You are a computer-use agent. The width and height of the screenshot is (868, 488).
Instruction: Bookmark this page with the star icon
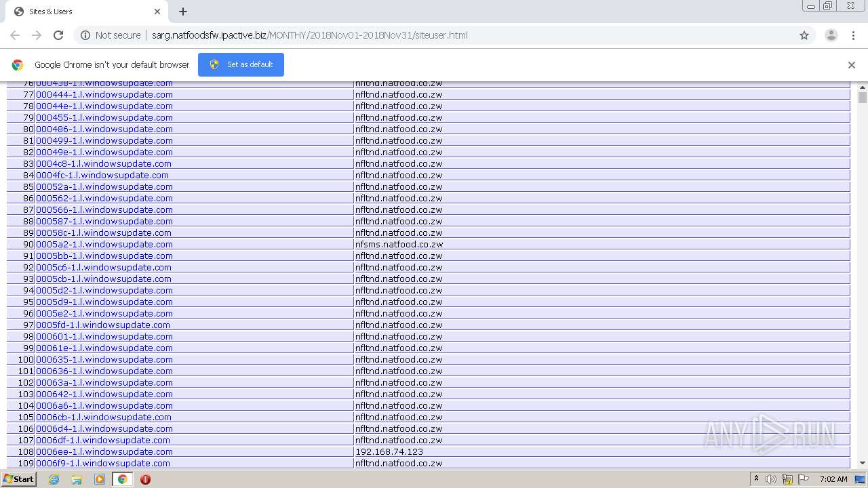click(804, 35)
